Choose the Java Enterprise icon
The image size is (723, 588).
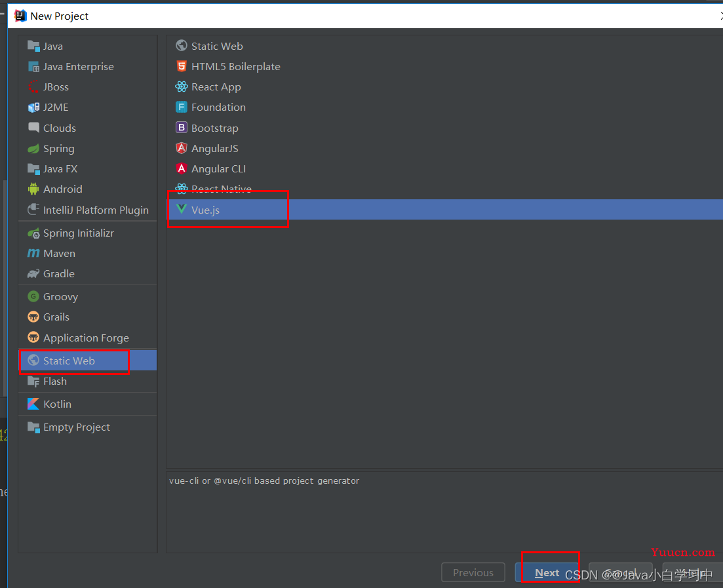pyautogui.click(x=33, y=66)
